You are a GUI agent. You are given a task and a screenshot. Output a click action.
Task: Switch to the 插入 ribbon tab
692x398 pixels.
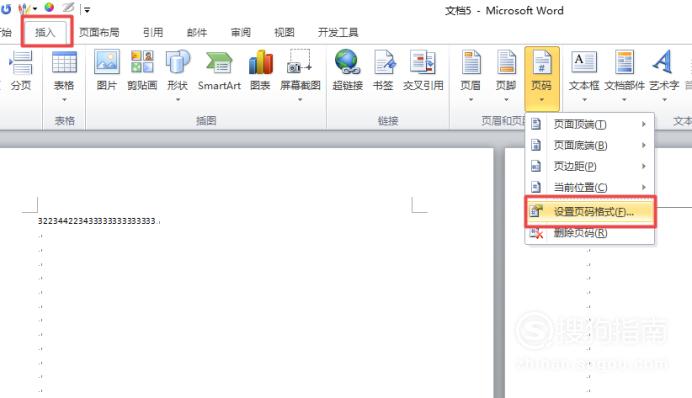[45, 32]
